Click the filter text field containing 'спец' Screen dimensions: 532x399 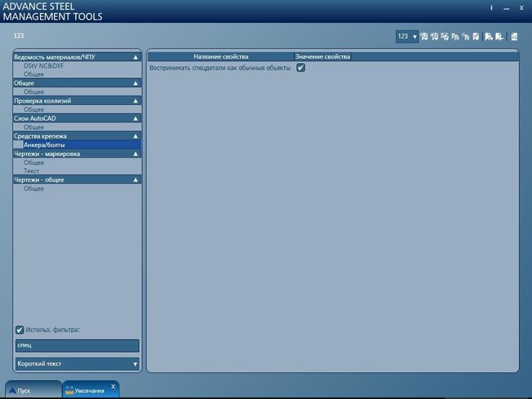[78, 345]
